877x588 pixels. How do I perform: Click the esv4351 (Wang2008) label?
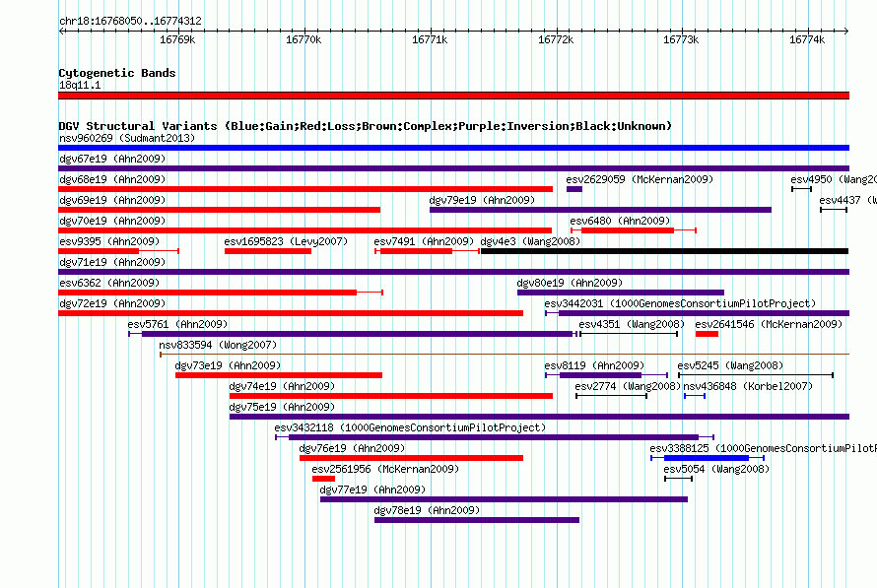(x=632, y=324)
